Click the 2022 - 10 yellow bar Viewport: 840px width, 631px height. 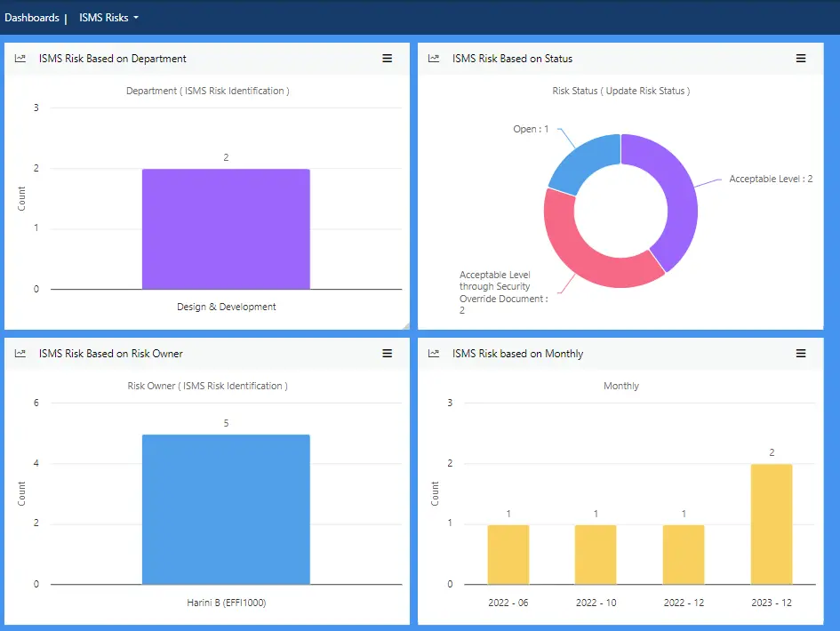coord(596,554)
